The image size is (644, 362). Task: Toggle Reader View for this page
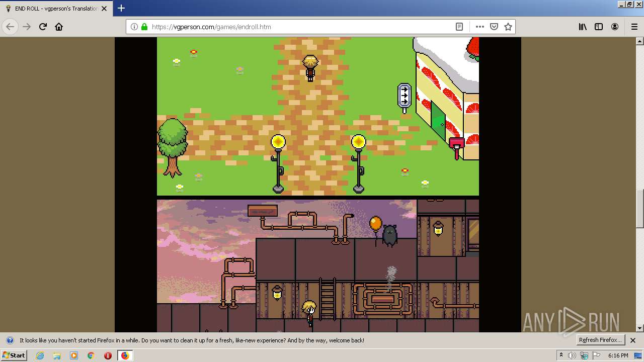pyautogui.click(x=459, y=27)
